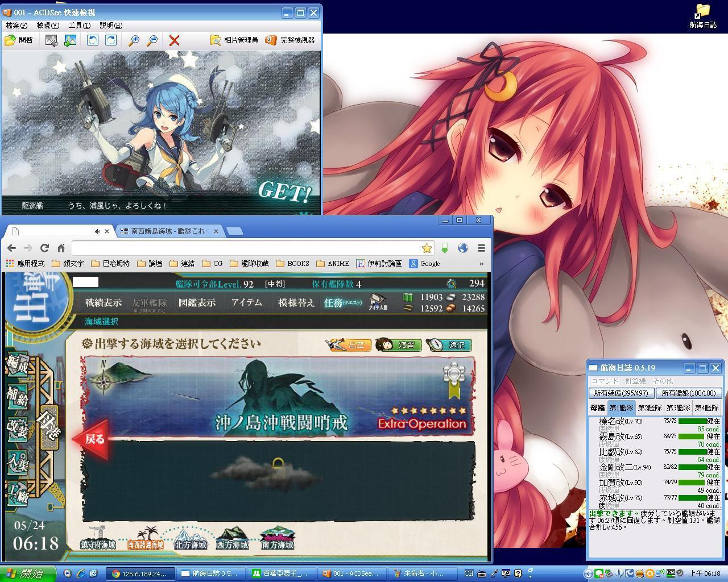Open 任務 quest menu in game

click(343, 303)
